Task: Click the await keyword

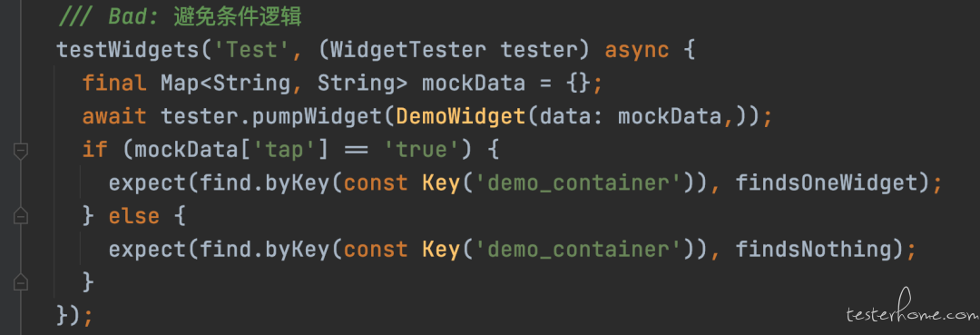Action: [x=115, y=116]
